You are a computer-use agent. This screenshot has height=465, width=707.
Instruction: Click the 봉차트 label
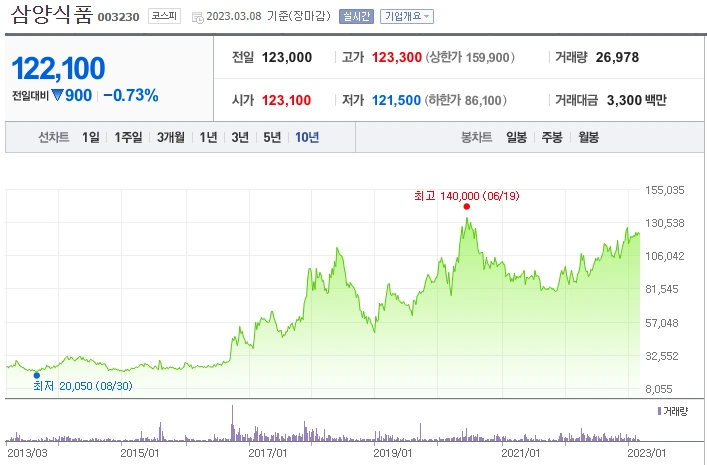point(476,137)
